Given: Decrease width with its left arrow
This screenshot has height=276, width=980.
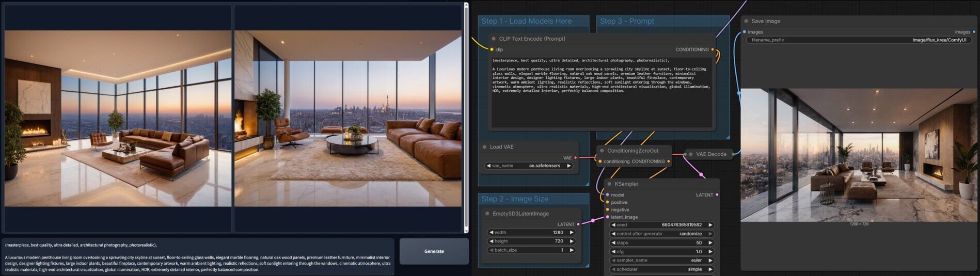Looking at the screenshot, I should [x=491, y=233].
